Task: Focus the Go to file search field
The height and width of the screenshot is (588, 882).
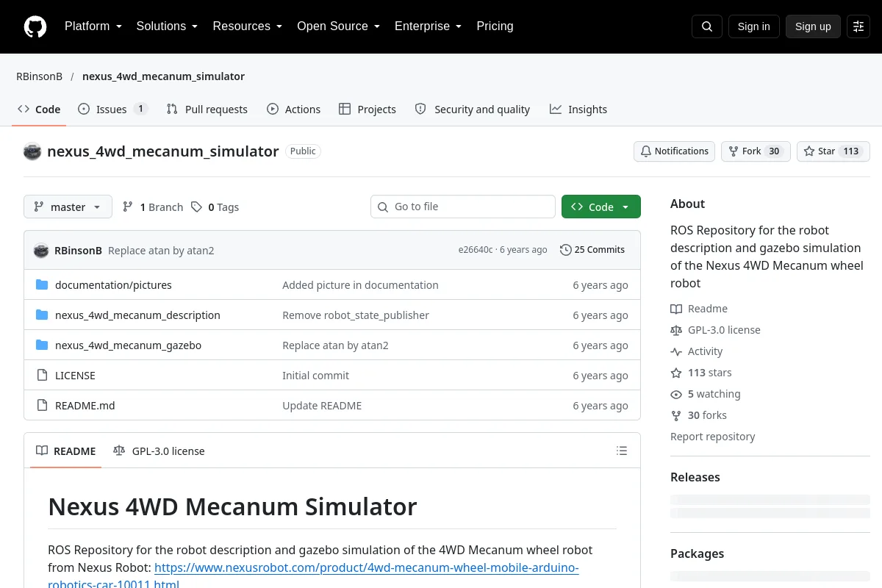Action: point(463,207)
